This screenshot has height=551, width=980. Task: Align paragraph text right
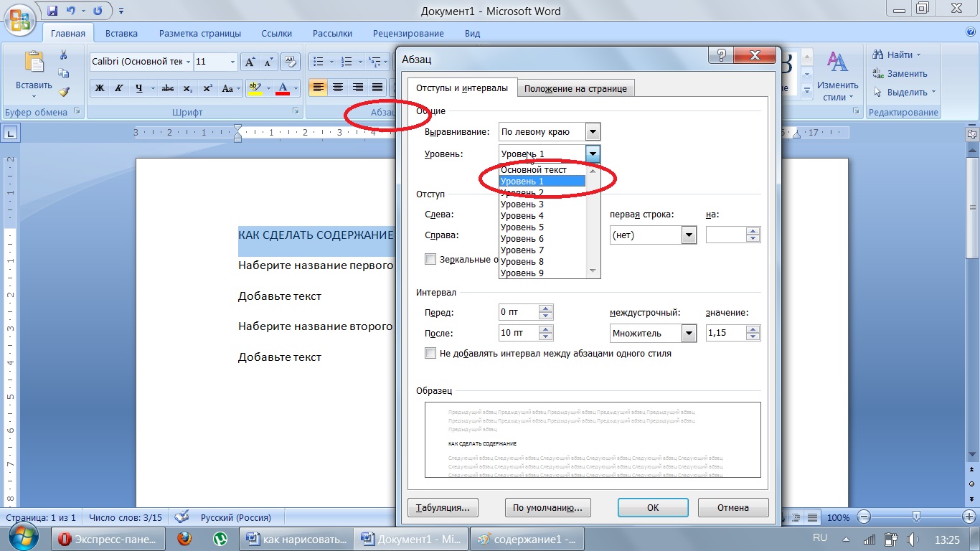(357, 88)
